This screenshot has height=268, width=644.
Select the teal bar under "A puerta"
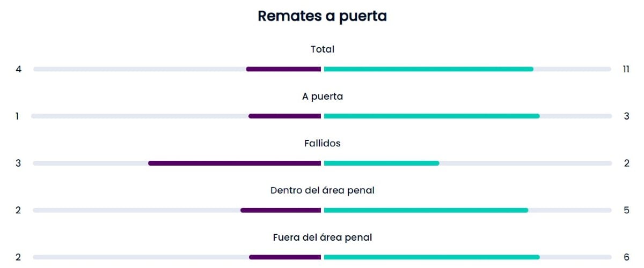[431, 116]
